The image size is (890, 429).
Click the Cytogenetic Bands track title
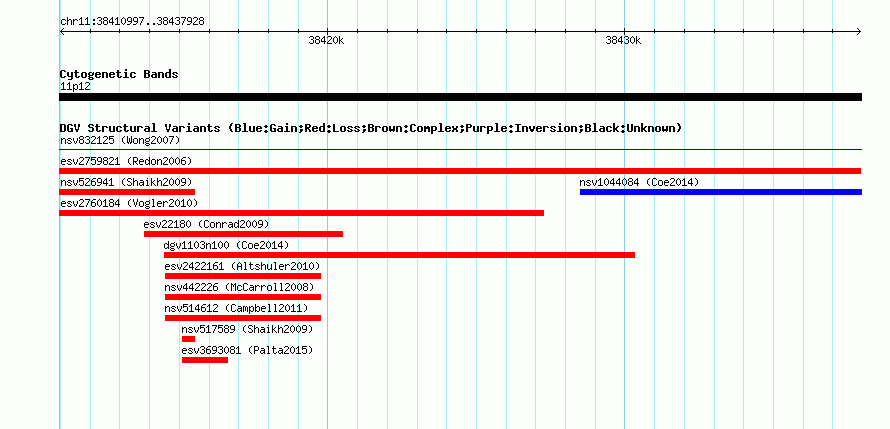(119, 74)
